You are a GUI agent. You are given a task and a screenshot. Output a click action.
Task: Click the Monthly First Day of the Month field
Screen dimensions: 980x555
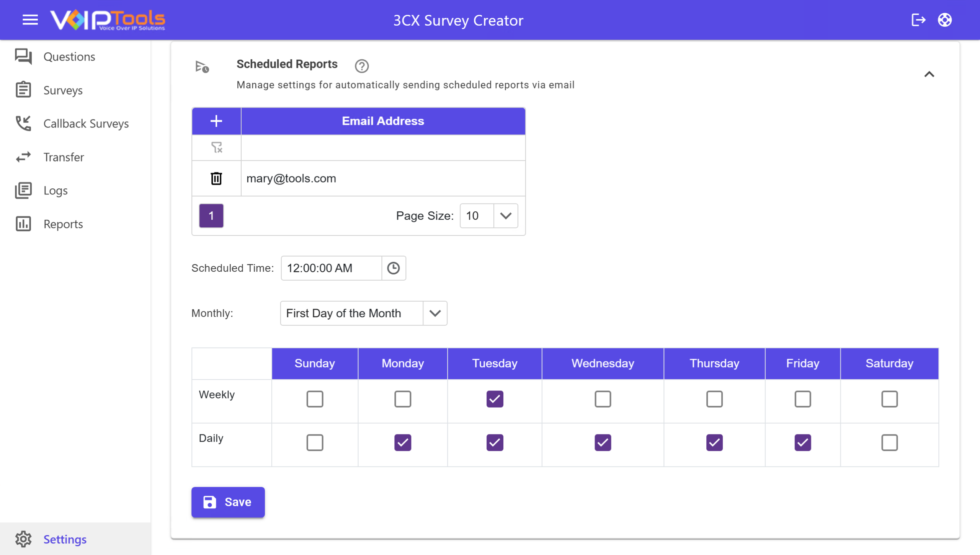coord(351,313)
